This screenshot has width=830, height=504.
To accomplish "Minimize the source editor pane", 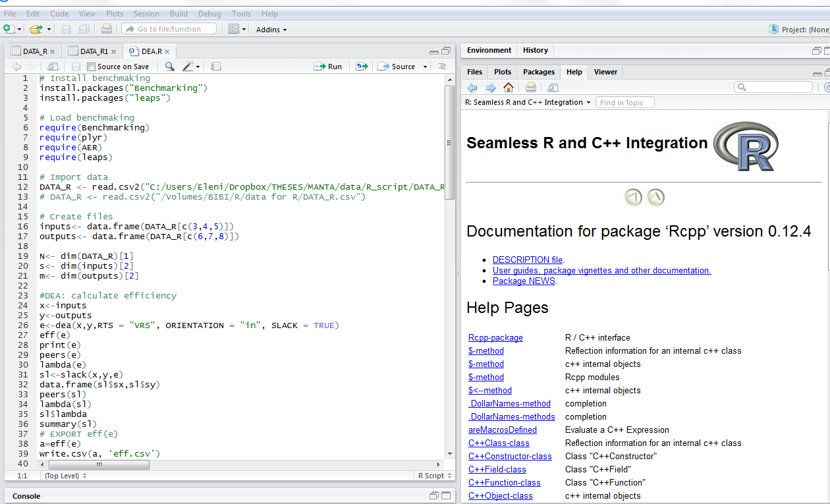I will (x=433, y=51).
